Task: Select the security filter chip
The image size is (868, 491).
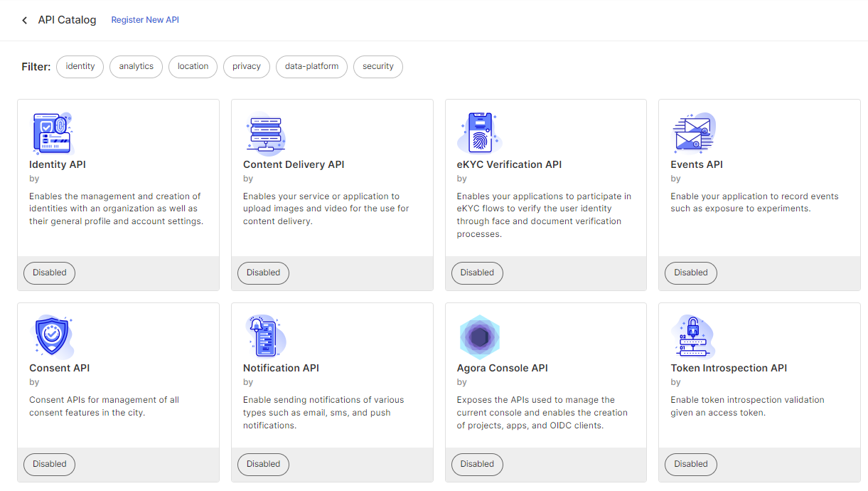Action: [377, 66]
